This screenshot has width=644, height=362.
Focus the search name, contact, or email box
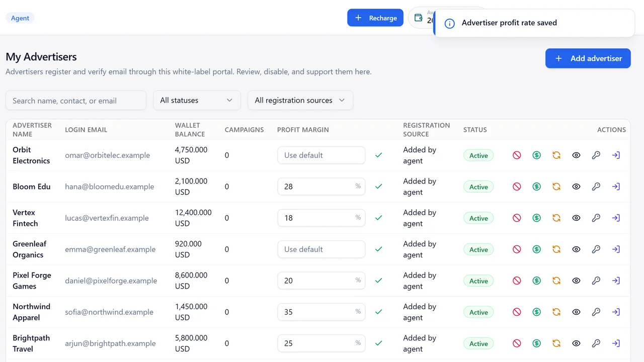pos(76,100)
